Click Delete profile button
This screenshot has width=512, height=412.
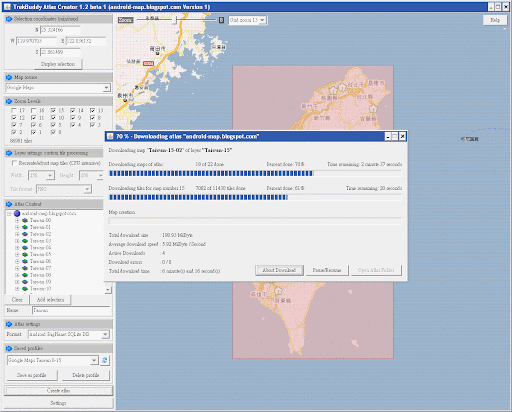tap(86, 375)
